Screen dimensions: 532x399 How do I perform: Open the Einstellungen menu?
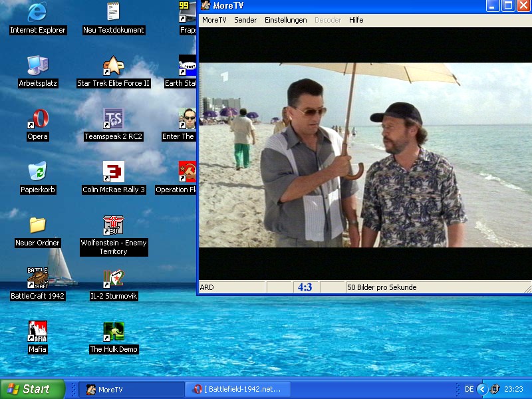point(286,20)
